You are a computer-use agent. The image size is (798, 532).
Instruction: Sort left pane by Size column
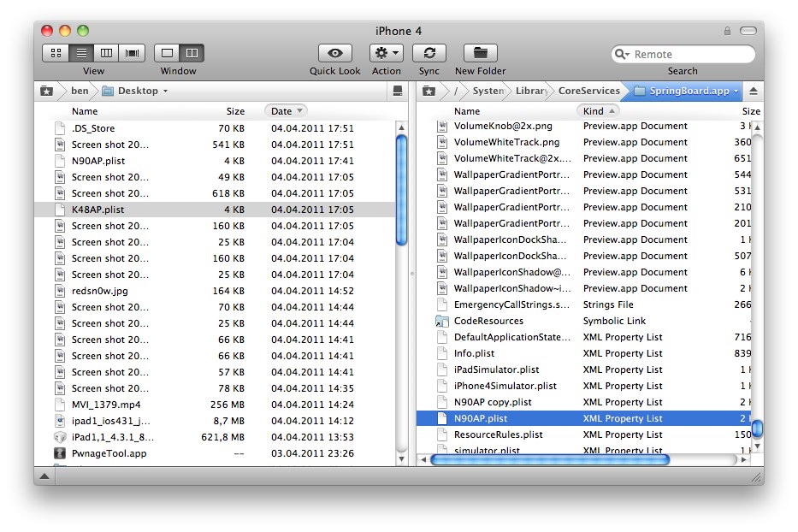pyautogui.click(x=235, y=111)
